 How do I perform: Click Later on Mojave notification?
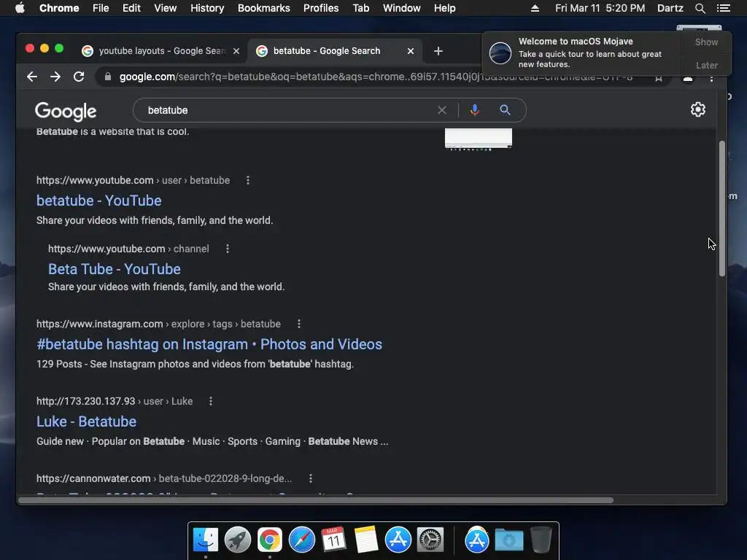[706, 65]
